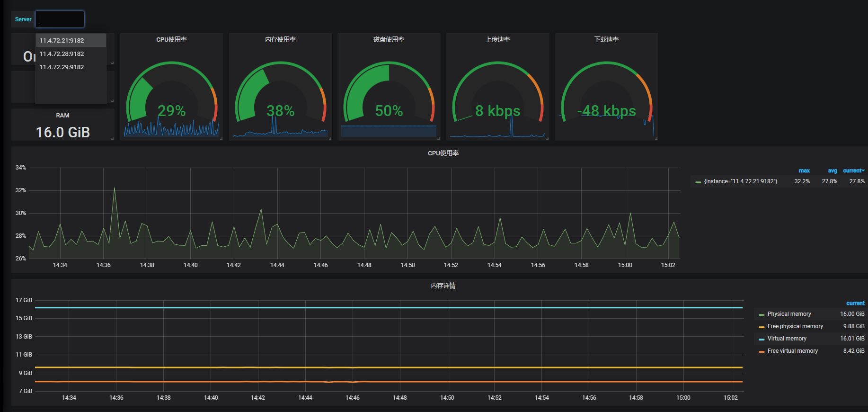Click the Free virtual memory orange swatch

click(762, 351)
